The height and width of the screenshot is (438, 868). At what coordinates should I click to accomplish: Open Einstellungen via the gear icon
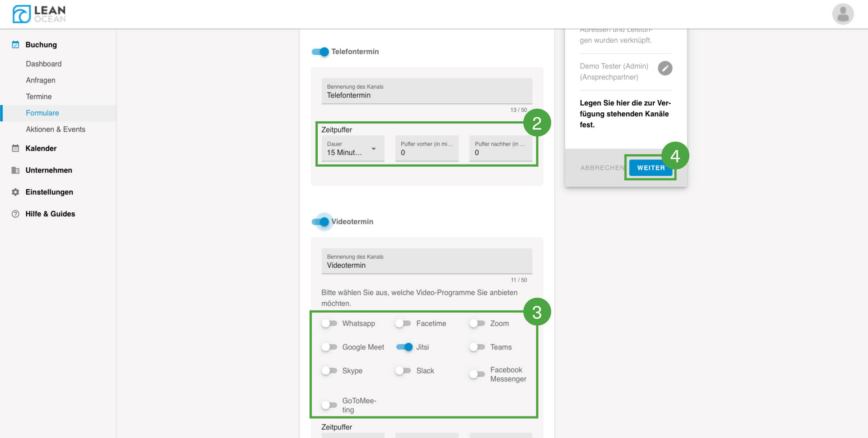[15, 192]
